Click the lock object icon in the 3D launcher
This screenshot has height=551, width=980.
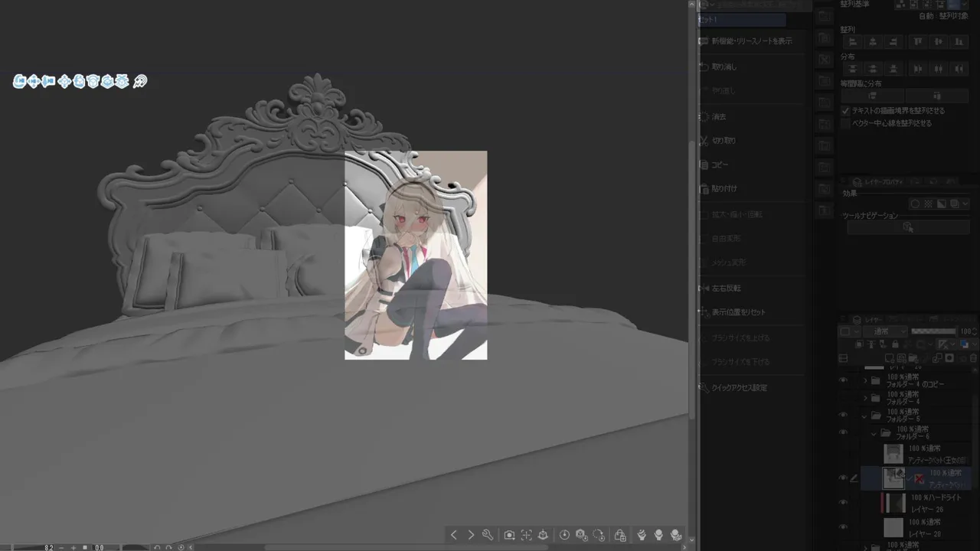click(x=620, y=535)
